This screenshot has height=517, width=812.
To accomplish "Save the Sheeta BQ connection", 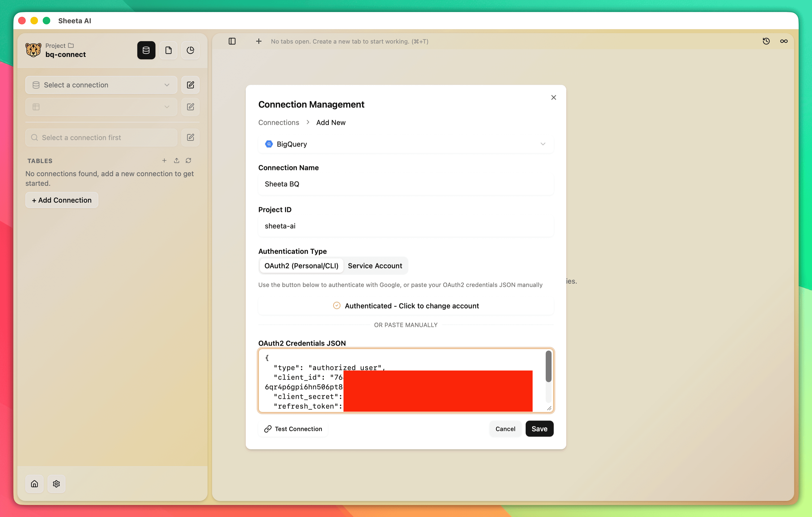I will [539, 429].
